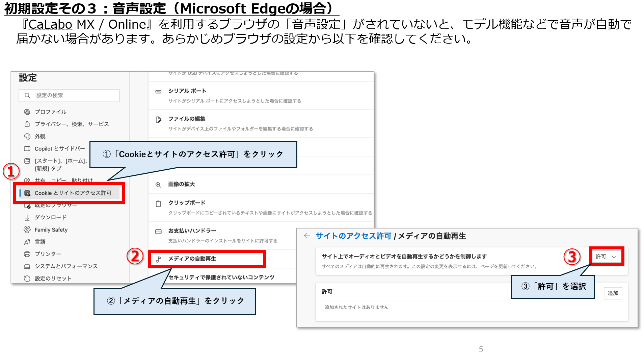Click the cookie icon beside Cookie とサイトのアクセス許可
The height and width of the screenshot is (363, 644).
click(27, 193)
